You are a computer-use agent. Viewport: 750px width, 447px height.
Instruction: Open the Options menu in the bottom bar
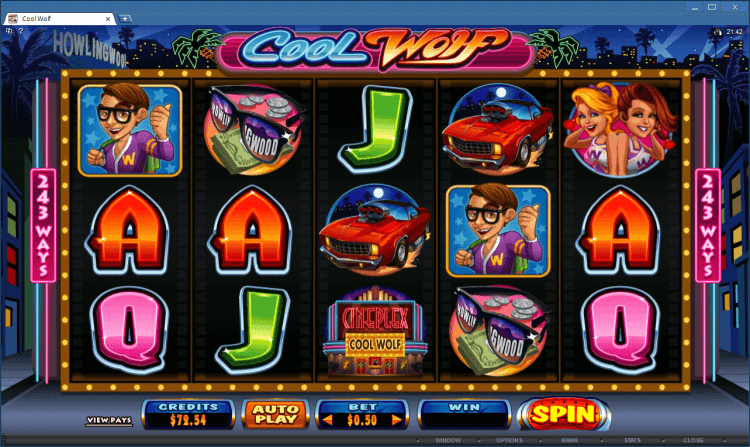click(509, 440)
